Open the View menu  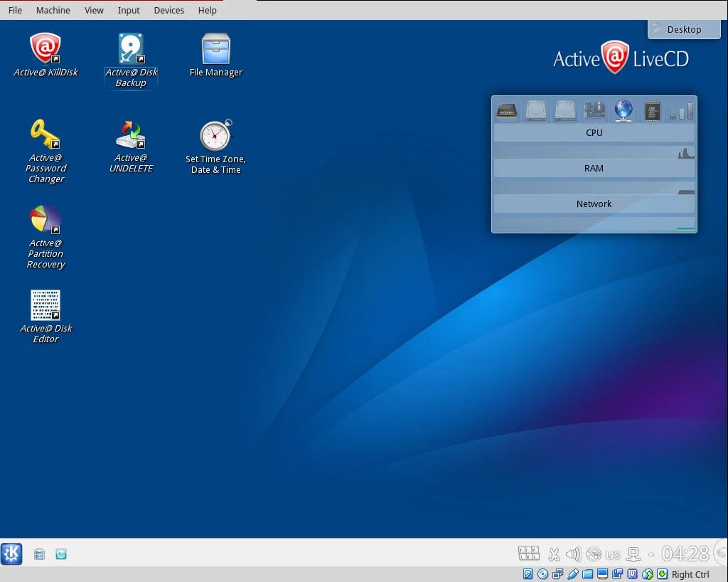94,10
